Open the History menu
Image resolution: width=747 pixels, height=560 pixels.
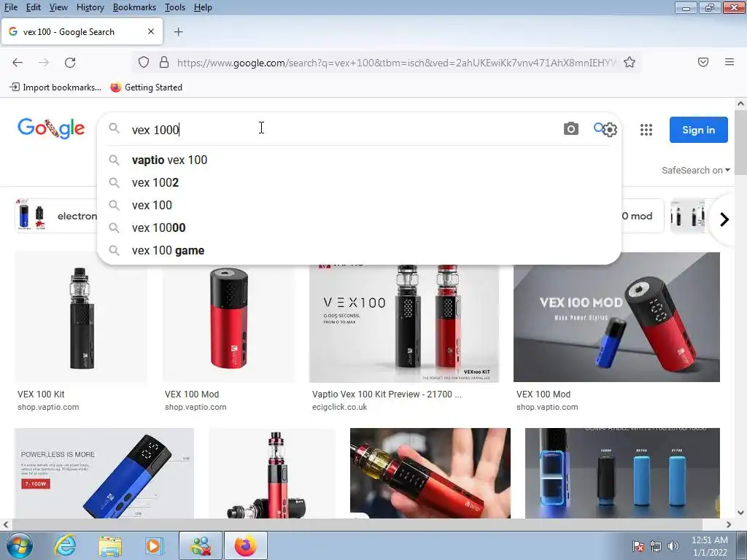[x=90, y=7]
